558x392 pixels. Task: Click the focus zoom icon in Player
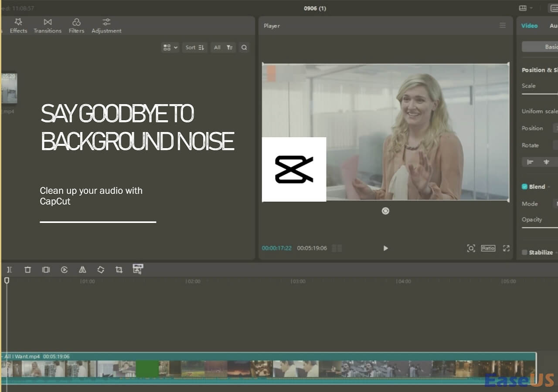[x=471, y=248]
